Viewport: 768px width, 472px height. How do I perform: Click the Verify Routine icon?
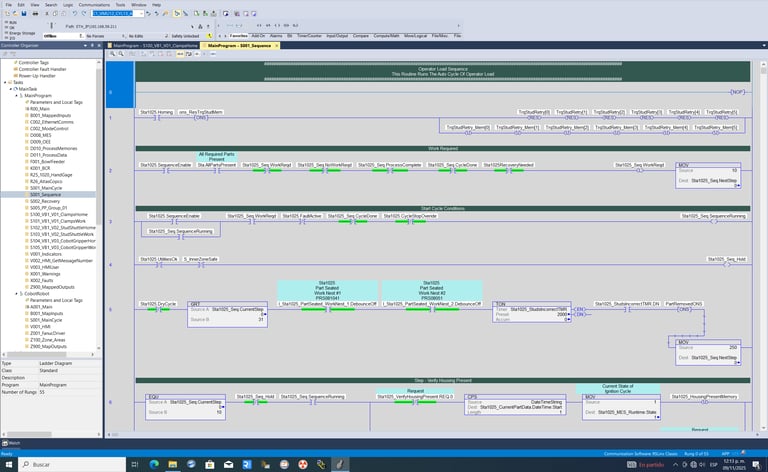(197, 13)
